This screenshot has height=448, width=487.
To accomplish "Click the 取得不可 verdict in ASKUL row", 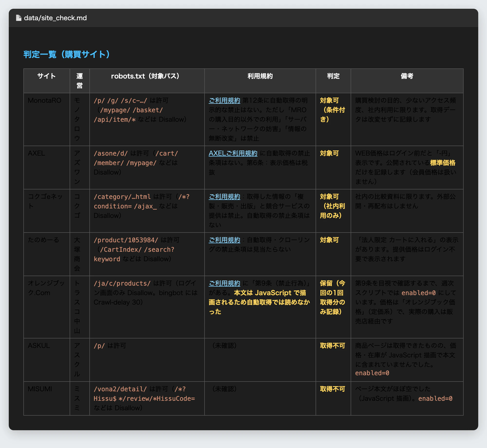I will 332,345.
